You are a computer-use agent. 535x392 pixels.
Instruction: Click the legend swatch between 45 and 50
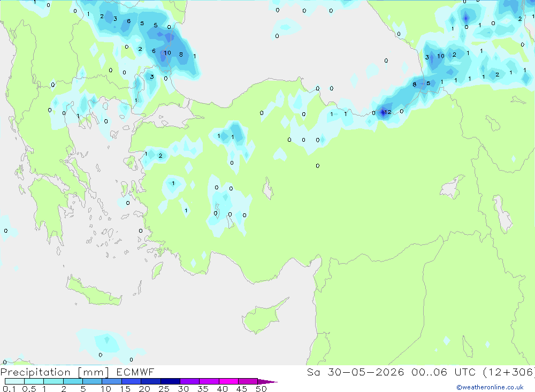click(x=248, y=381)
